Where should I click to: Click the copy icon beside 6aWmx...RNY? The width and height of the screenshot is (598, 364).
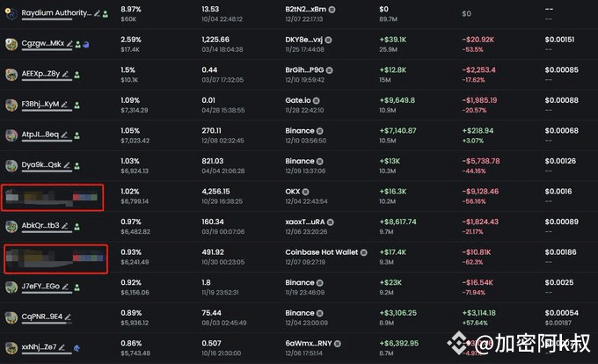[x=338, y=344]
